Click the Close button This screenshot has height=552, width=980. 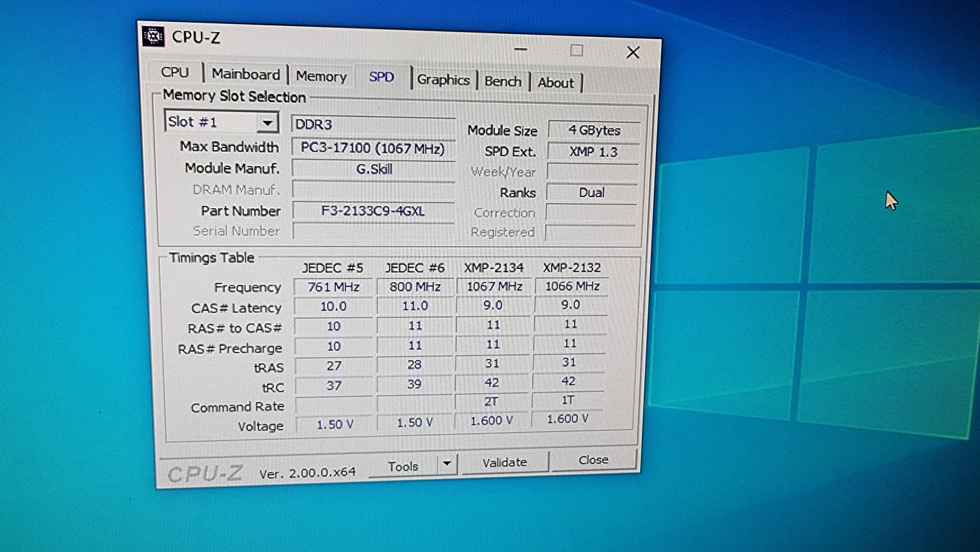pyautogui.click(x=593, y=460)
